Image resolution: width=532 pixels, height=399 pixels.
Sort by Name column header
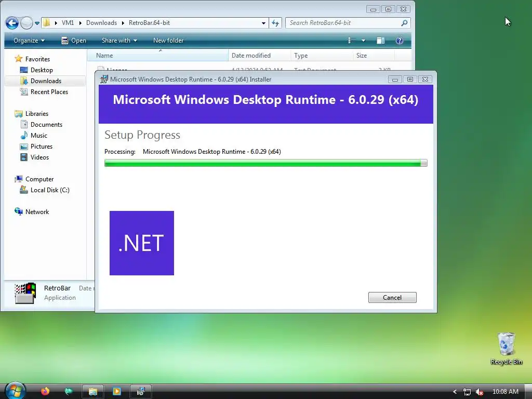pyautogui.click(x=158, y=55)
